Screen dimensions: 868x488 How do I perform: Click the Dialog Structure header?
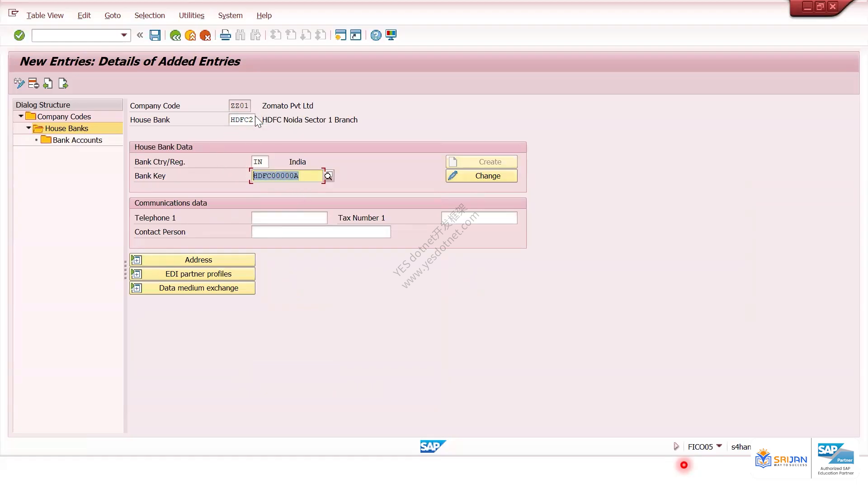[68, 105]
